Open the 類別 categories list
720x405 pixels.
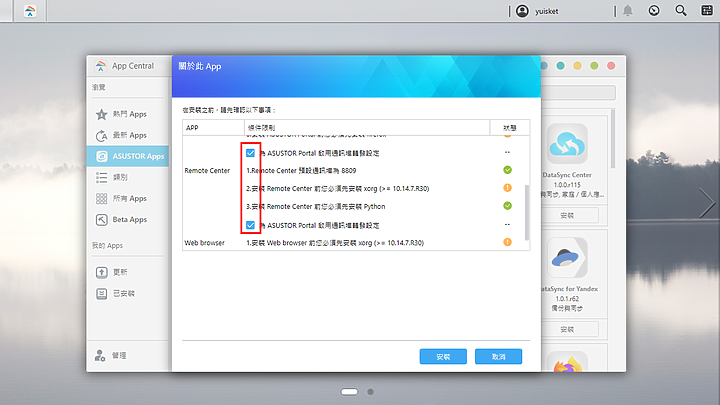[128, 177]
